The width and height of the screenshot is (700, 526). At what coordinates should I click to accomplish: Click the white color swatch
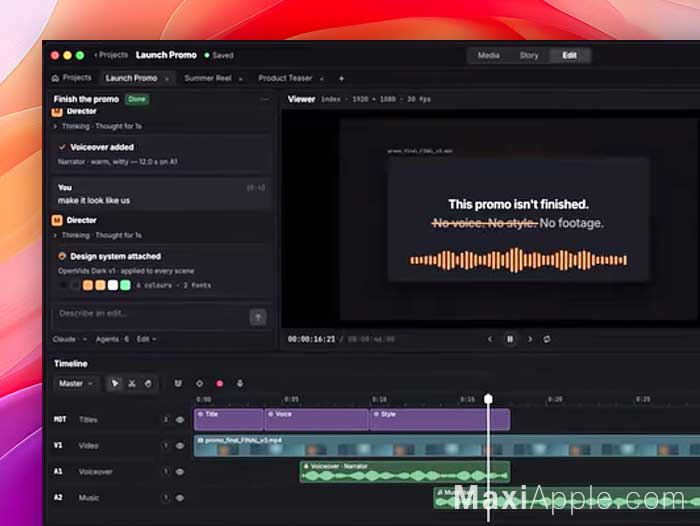click(113, 285)
